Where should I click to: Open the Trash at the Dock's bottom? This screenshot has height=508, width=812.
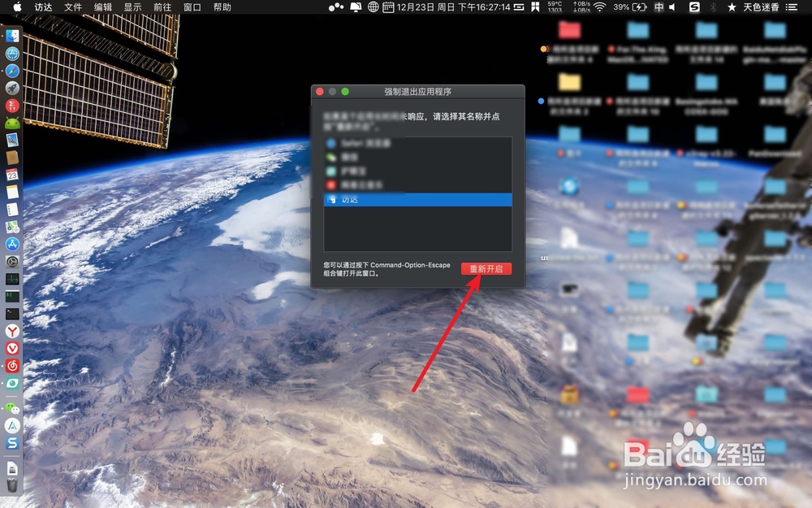(x=12, y=485)
